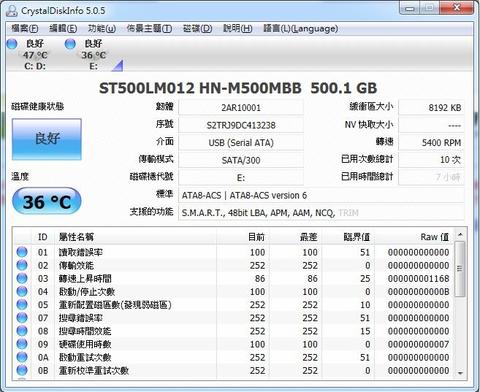Open the 功能(u) menu
This screenshot has width=480, height=392.
click(102, 29)
